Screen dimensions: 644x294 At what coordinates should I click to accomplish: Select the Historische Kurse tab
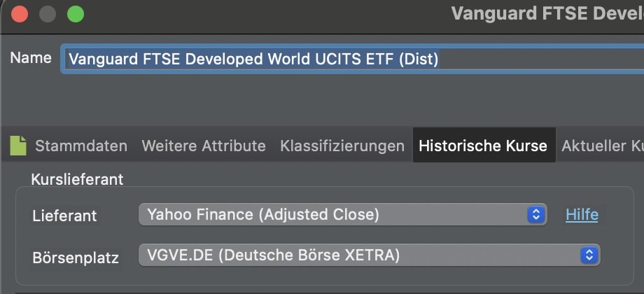483,146
